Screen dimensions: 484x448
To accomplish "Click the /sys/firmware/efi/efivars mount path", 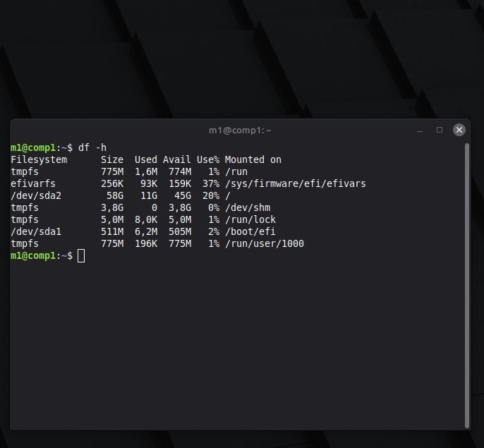I will pos(295,183).
